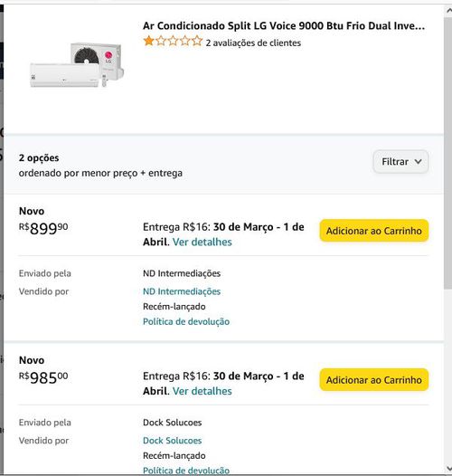The width and height of the screenshot is (452, 476).
Task: Open the ND Intermediações seller link
Action: click(x=182, y=291)
